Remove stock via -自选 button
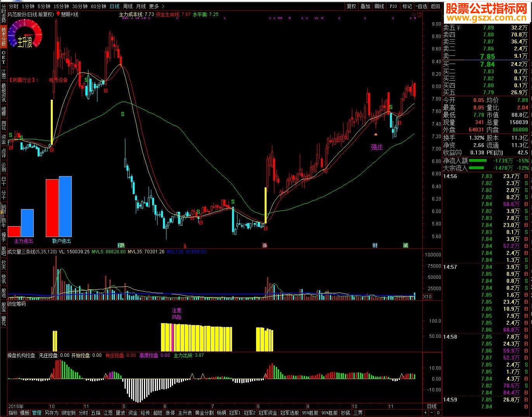Screen dimensions: 532x417 coord(421,6)
